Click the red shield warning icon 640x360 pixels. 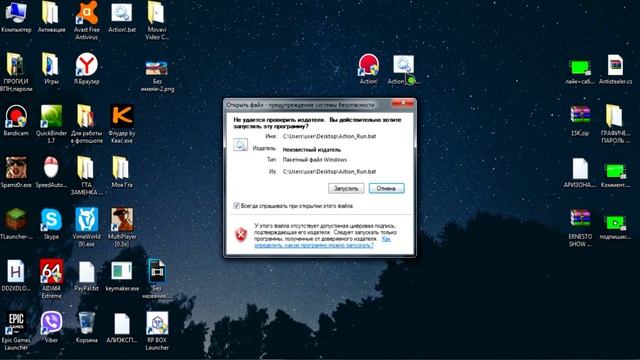point(241,235)
